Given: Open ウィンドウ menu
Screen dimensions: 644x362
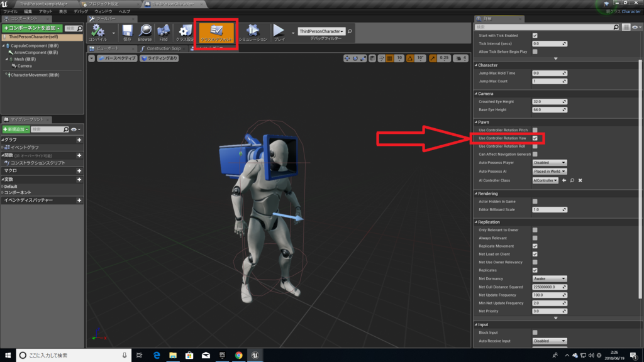Looking at the screenshot, I should tap(103, 11).
